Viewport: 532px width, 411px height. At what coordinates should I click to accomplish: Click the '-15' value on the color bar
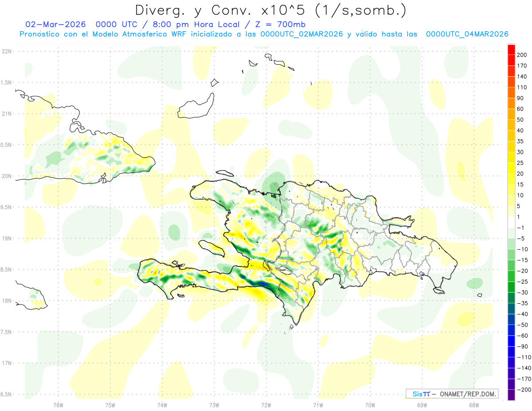[x=522, y=260]
